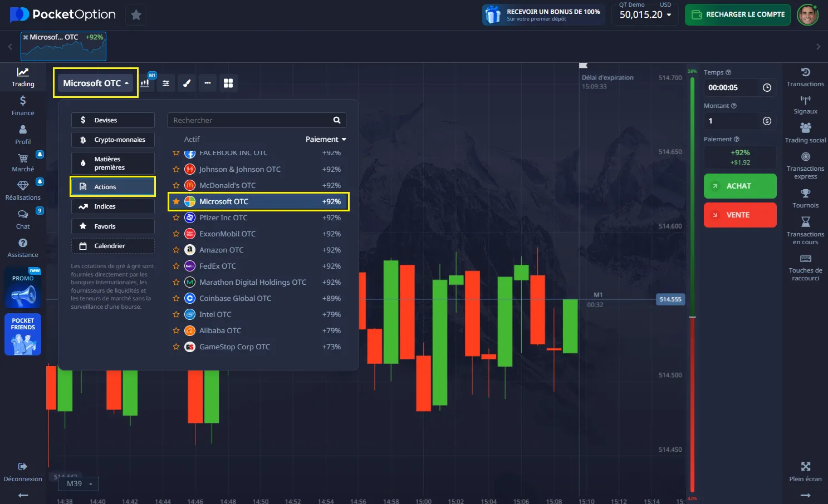
Task: Sort assets by Paiement column arrow
Action: pos(344,139)
